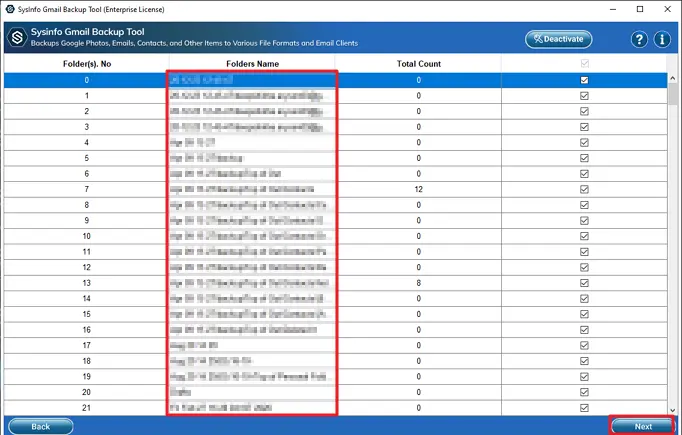Minimize the Gmail Backup Tool window
The height and width of the screenshot is (435, 682).
613,9
